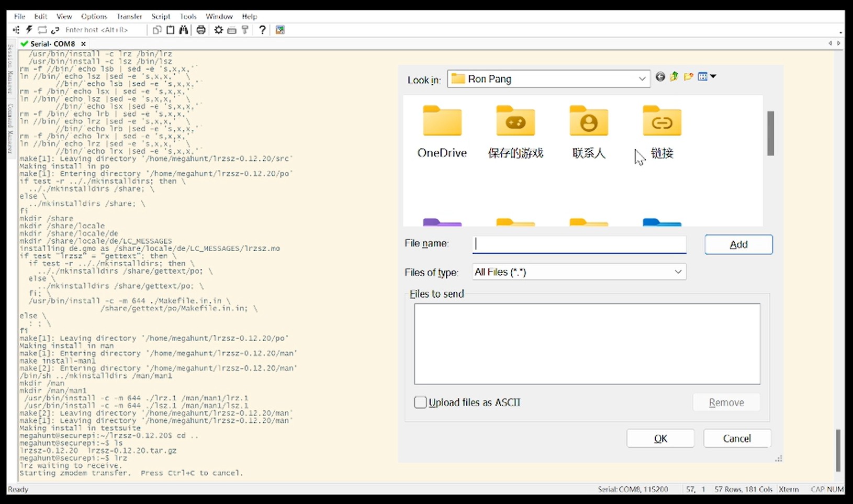Click the Go Back navigation icon

659,77
